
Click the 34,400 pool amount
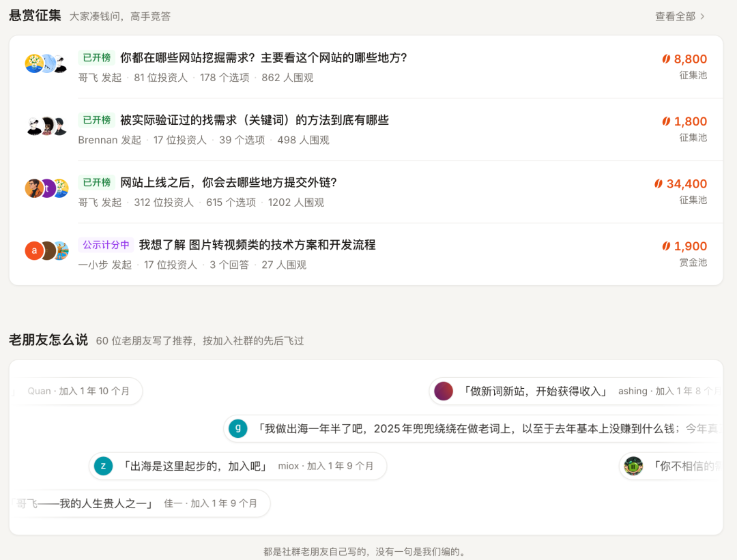[687, 183]
